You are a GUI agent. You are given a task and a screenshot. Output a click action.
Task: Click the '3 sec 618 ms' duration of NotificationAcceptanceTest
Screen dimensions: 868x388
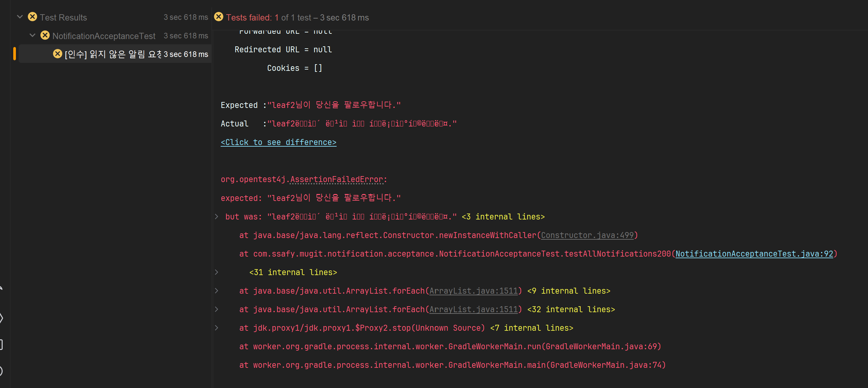coord(186,36)
